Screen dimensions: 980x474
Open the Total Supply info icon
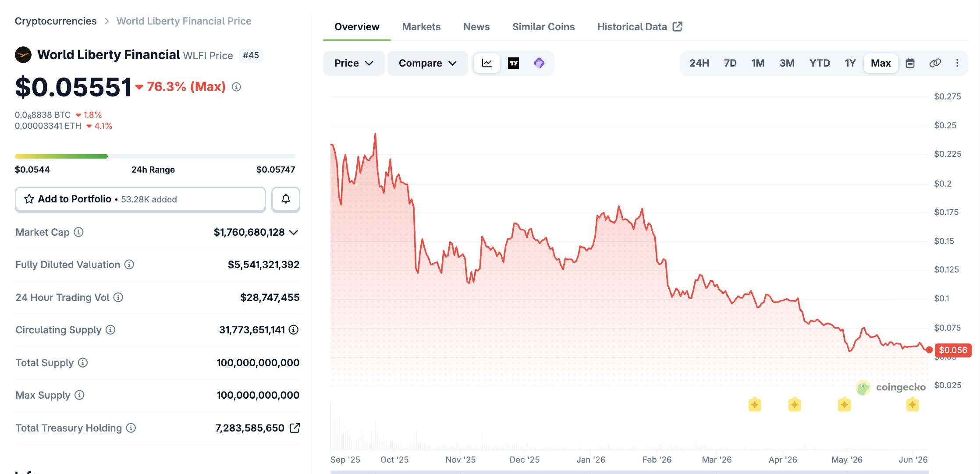83,363
